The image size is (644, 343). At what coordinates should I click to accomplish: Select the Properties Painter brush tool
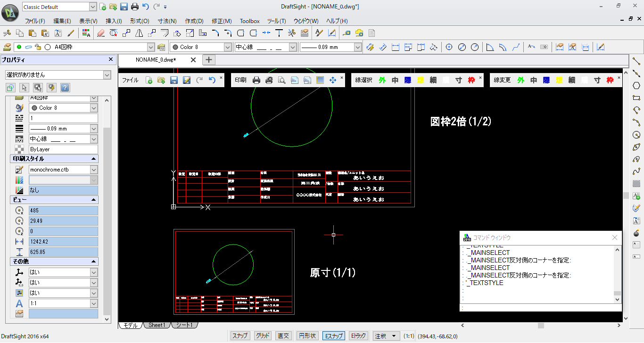(71, 33)
